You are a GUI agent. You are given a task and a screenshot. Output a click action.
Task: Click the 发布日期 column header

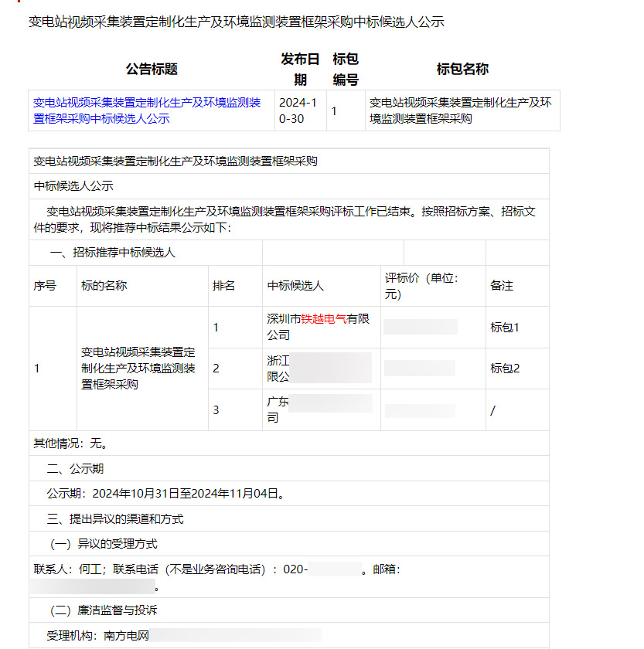click(300, 69)
